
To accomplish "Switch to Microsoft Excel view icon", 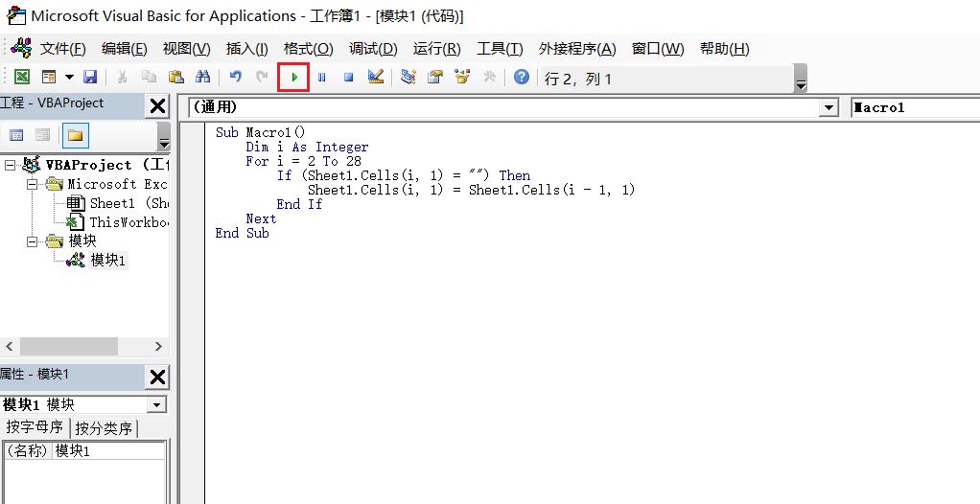I will (22, 77).
